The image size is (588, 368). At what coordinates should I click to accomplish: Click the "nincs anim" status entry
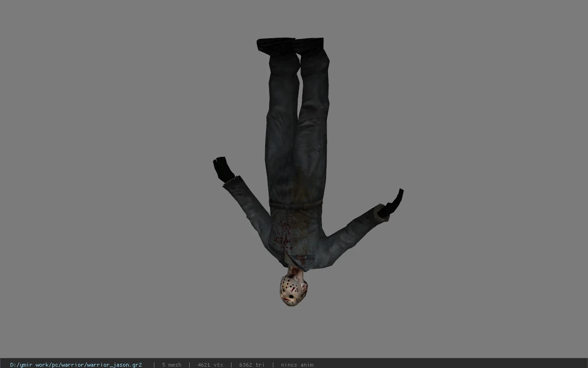pyautogui.click(x=297, y=365)
